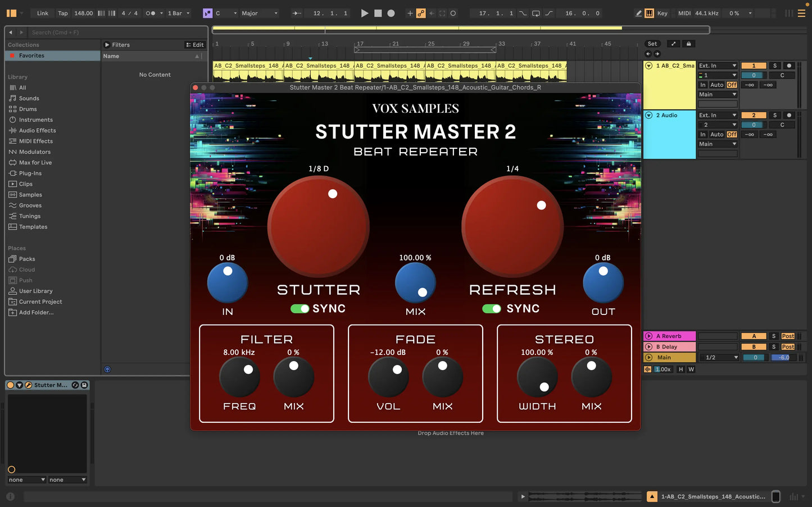Set track 1 monitoring to Auto

pos(717,85)
